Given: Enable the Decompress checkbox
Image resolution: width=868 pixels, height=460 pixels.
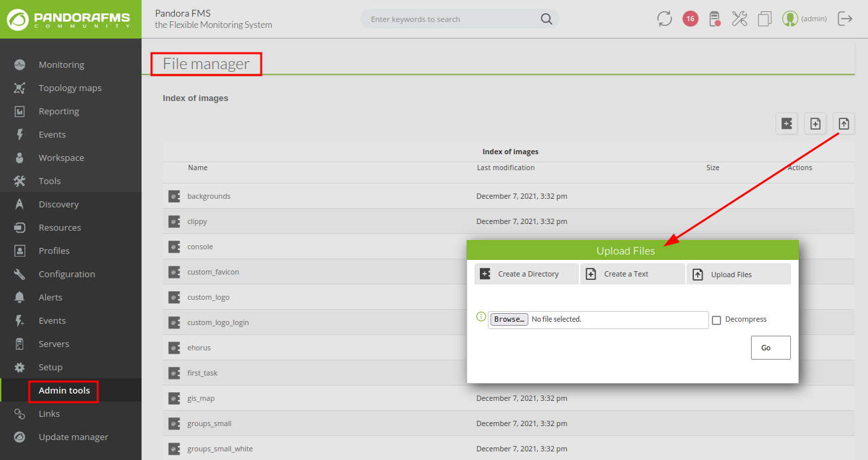Looking at the screenshot, I should (716, 320).
